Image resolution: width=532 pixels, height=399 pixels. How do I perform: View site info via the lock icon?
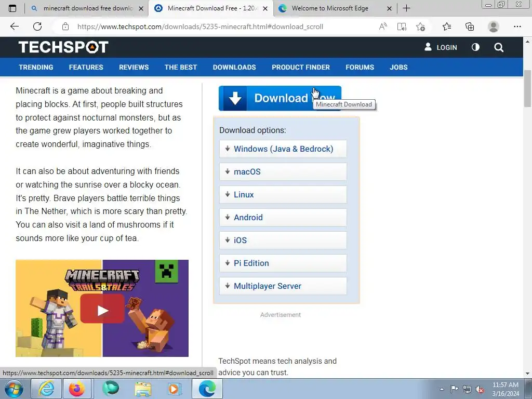point(65,26)
